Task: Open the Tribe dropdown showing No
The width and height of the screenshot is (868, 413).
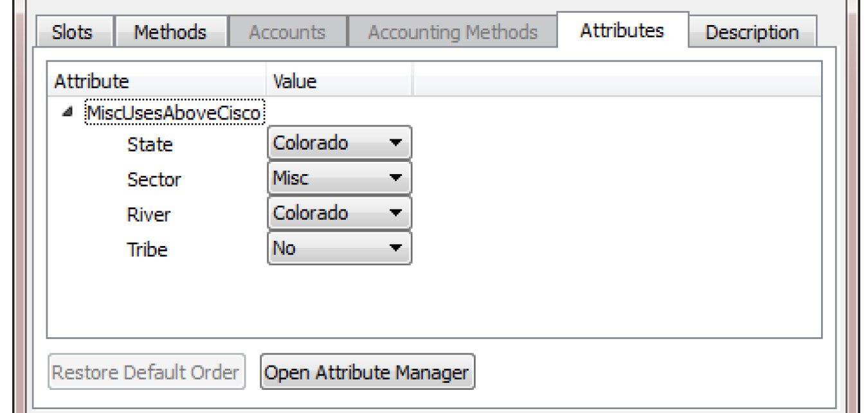Action: coord(339,248)
